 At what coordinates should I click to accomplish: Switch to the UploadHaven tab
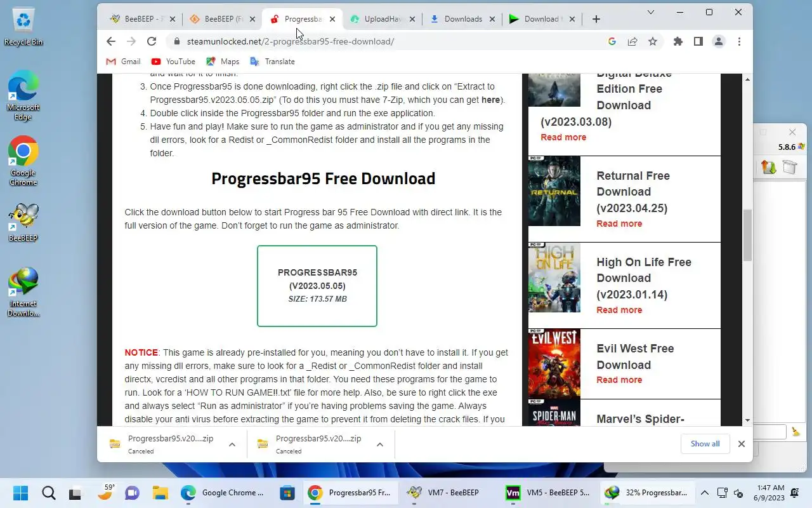(383, 19)
